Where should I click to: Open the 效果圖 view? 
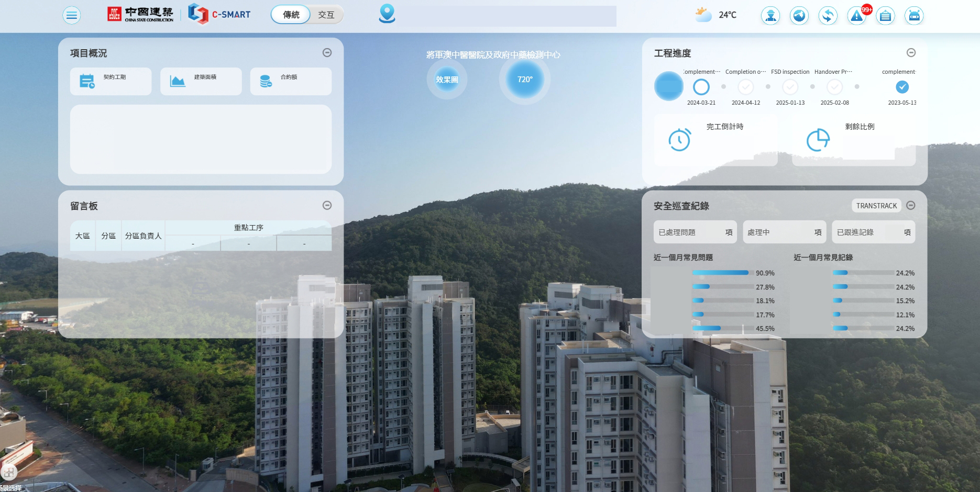click(x=447, y=80)
